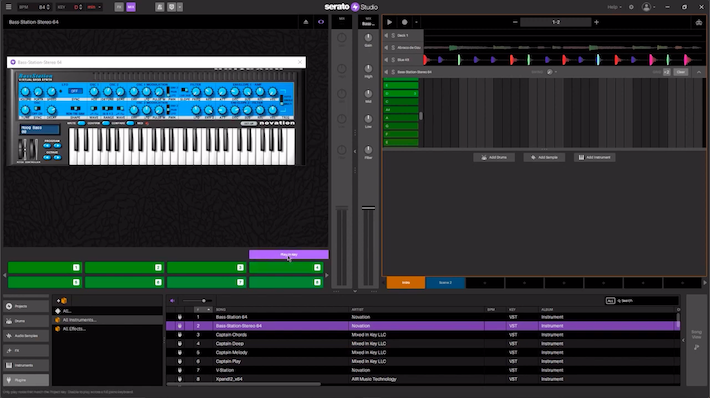Open the Instruments library tab
The width and height of the screenshot is (710, 398).
(26, 365)
